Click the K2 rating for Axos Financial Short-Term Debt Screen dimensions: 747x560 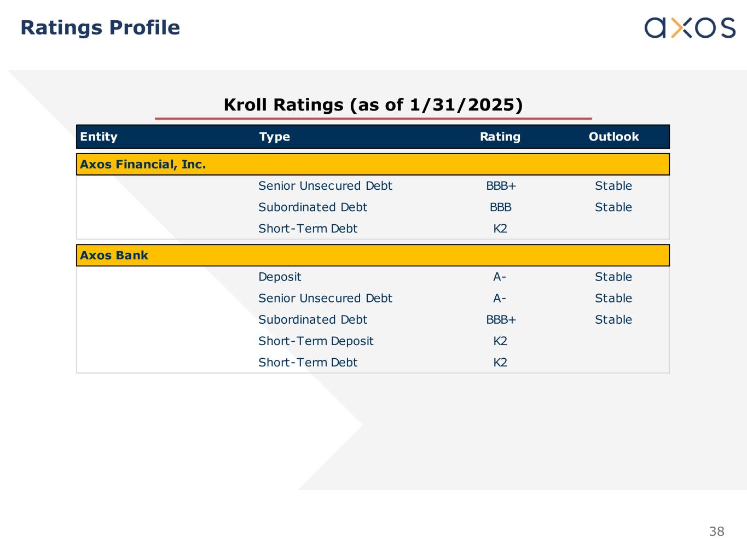tap(500, 229)
